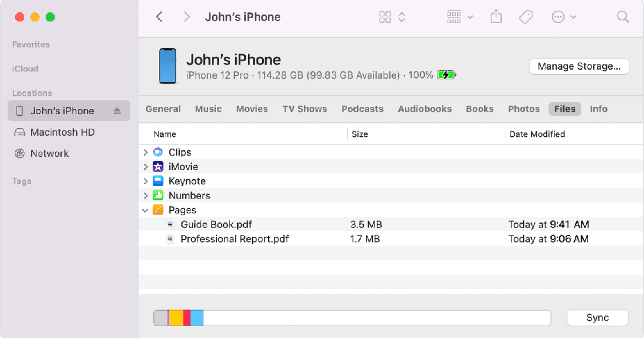Image resolution: width=644 pixels, height=338 pixels.
Task: Click the Manage Storage button
Action: (x=579, y=66)
